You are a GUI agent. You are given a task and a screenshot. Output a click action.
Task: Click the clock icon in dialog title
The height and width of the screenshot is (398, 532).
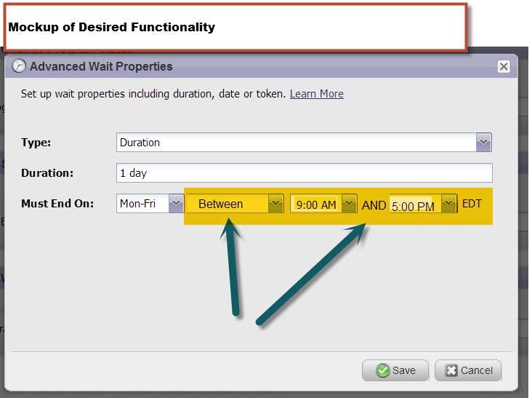click(20, 66)
